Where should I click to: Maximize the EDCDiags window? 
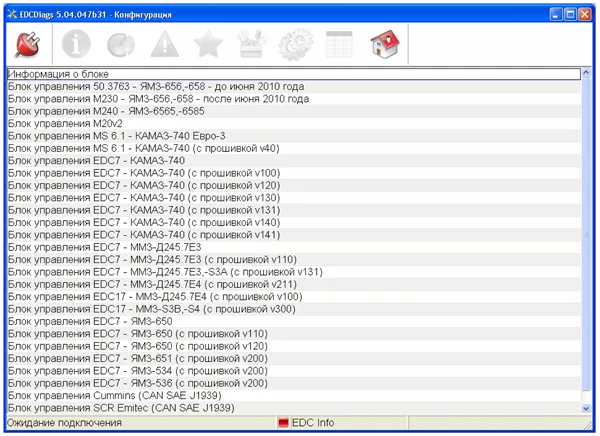pos(570,15)
